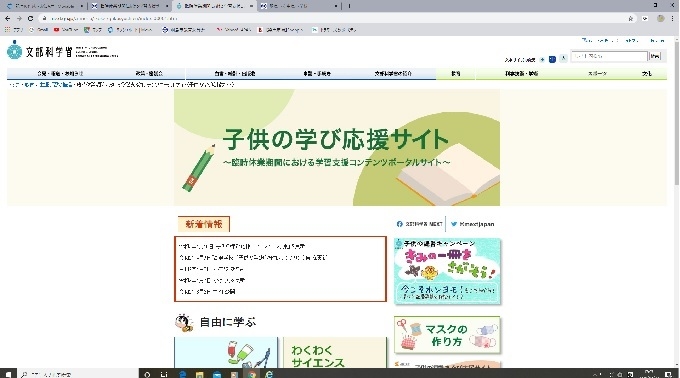This screenshot has width=680, height=378.
Task: Close the active third browser tab
Action: pos(251,6)
